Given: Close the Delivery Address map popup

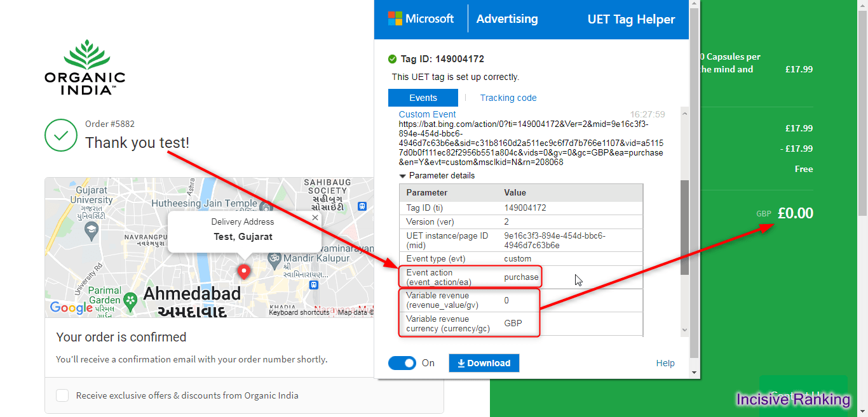Looking at the screenshot, I should coord(315,218).
